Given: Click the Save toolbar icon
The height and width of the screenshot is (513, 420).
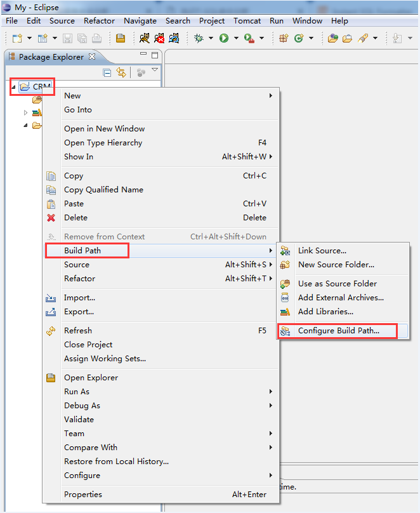Looking at the screenshot, I should point(68,38).
